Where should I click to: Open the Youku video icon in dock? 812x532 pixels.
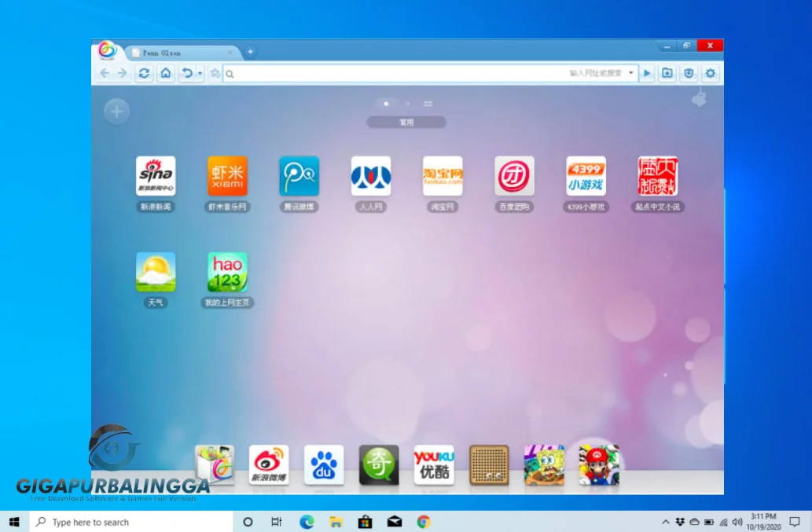click(x=433, y=464)
